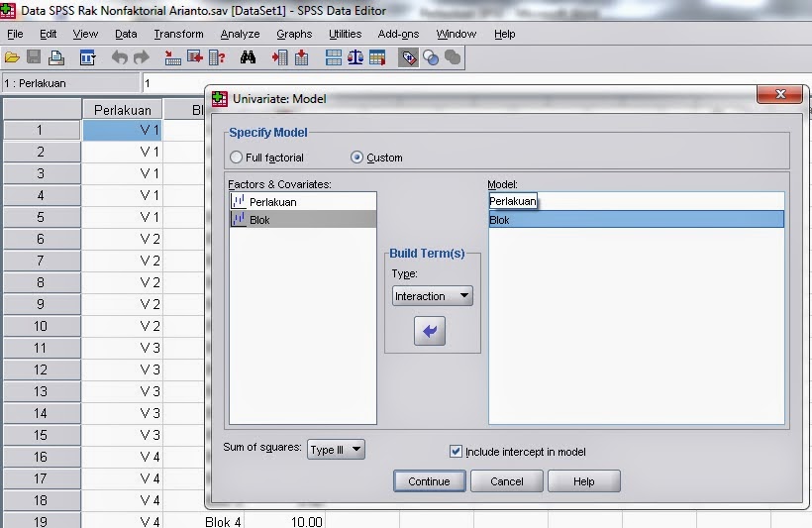This screenshot has width=812, height=528.
Task: Click the Continue button
Action: pyautogui.click(x=430, y=481)
